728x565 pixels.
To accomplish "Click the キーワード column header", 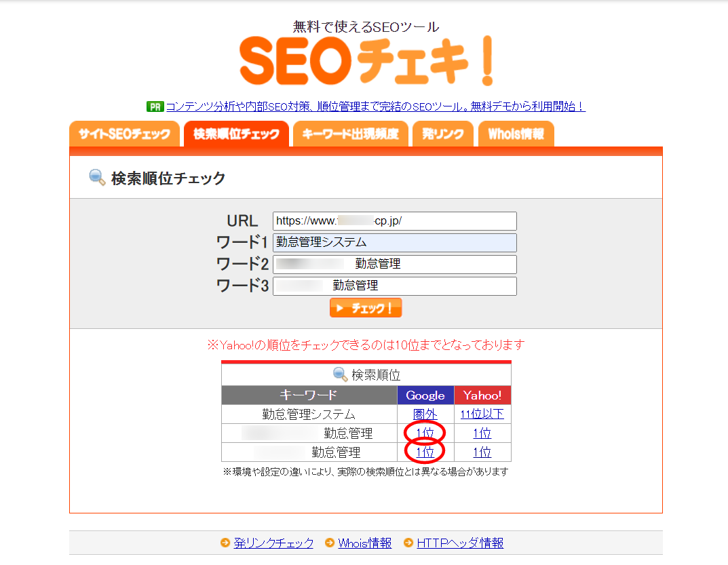I will (309, 395).
